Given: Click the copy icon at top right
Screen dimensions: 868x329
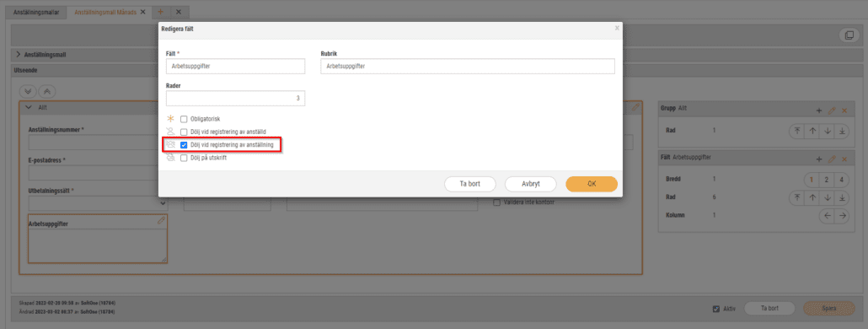Looking at the screenshot, I should click(x=849, y=35).
